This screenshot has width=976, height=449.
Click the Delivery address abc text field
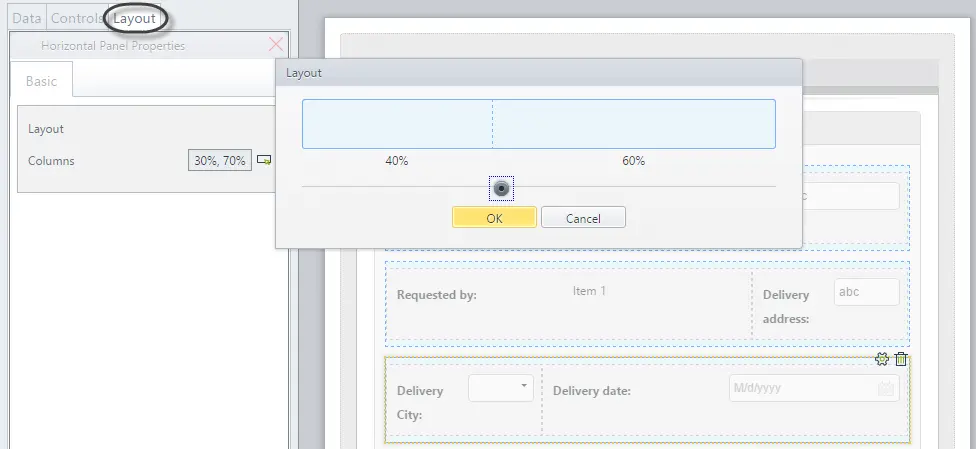coord(866,292)
